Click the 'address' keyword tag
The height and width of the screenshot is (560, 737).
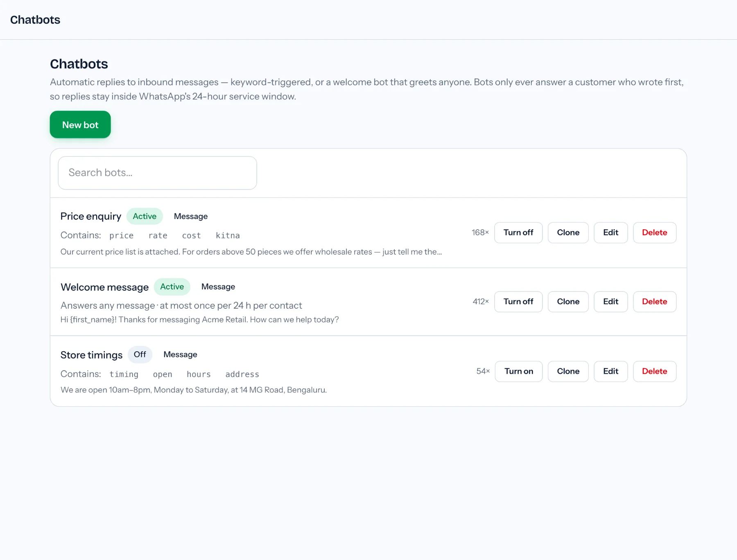click(242, 374)
